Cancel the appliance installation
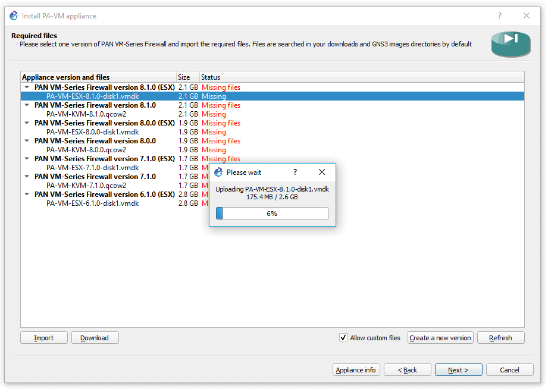 [509, 369]
